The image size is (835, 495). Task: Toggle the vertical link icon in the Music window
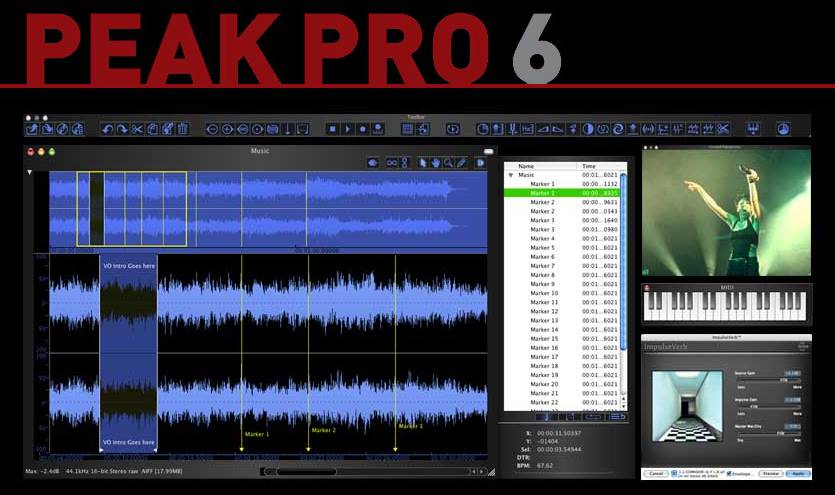[x=404, y=163]
